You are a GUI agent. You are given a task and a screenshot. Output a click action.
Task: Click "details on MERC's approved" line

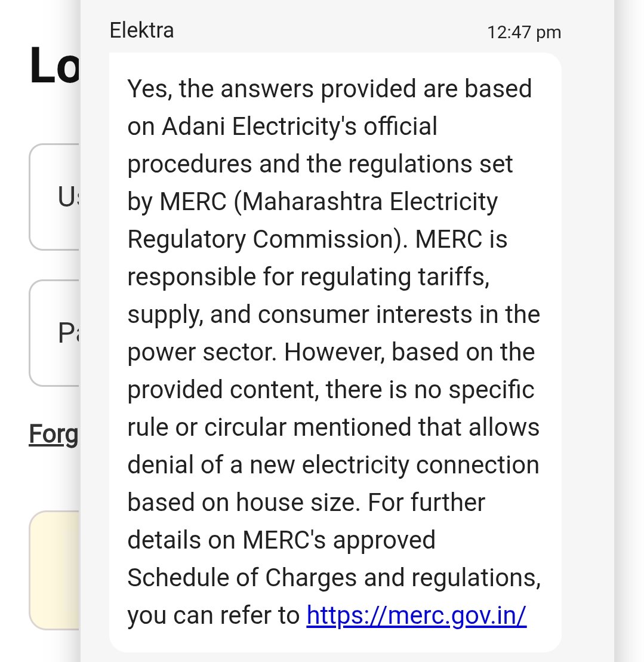click(281, 540)
